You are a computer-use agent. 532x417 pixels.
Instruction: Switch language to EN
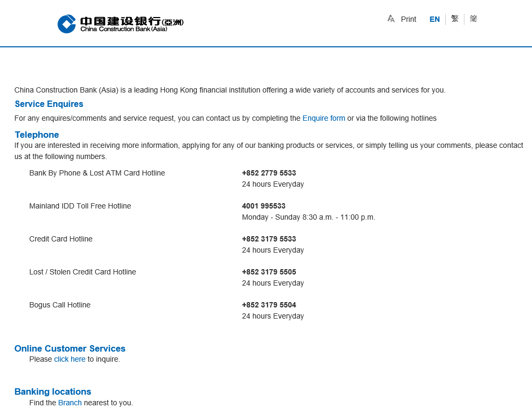tap(435, 19)
